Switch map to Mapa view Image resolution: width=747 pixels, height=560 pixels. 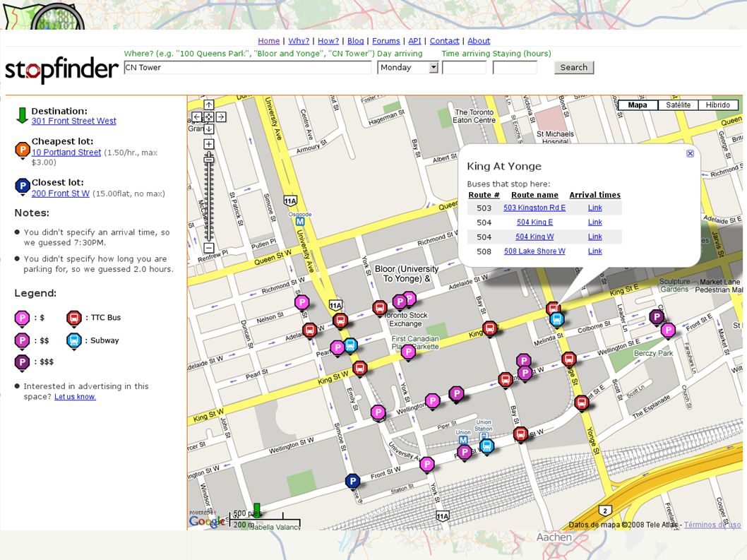coord(638,105)
